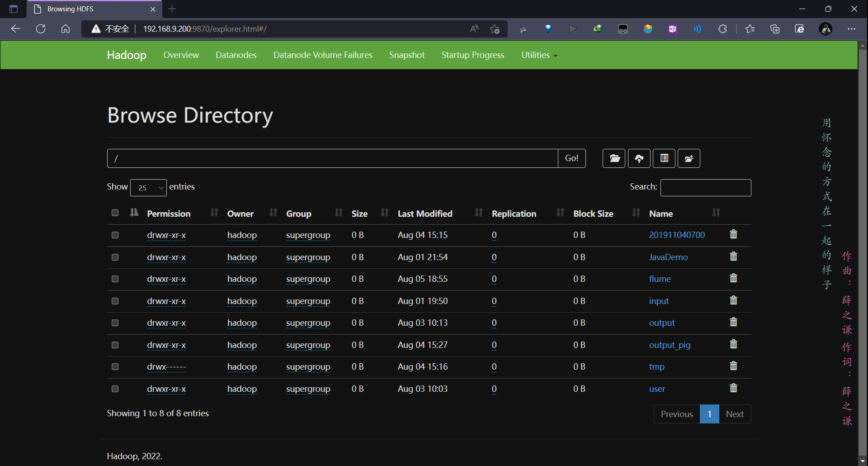The height and width of the screenshot is (466, 868).
Task: Check the output row checkbox
Action: (115, 323)
